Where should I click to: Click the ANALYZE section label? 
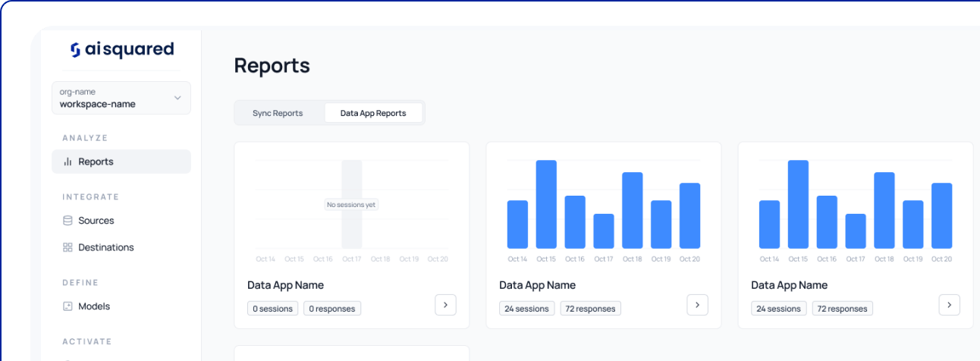pyautogui.click(x=85, y=138)
